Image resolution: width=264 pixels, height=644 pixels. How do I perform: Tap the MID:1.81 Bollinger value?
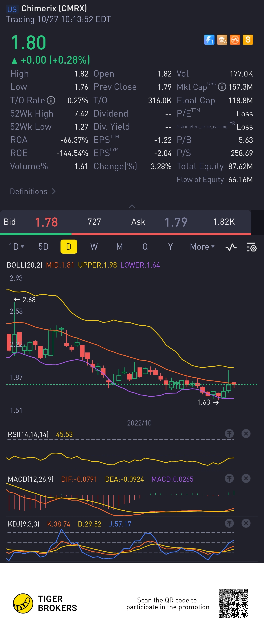(x=60, y=265)
